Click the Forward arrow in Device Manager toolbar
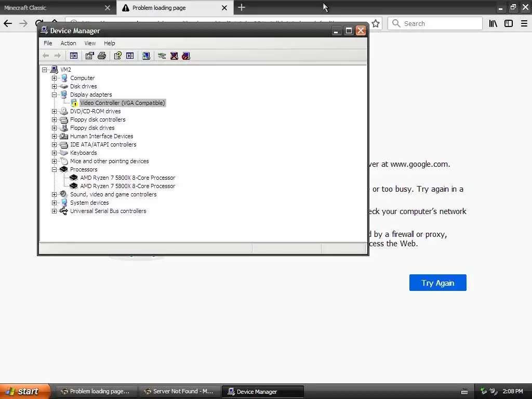Image resolution: width=532 pixels, height=399 pixels. pyautogui.click(x=58, y=56)
